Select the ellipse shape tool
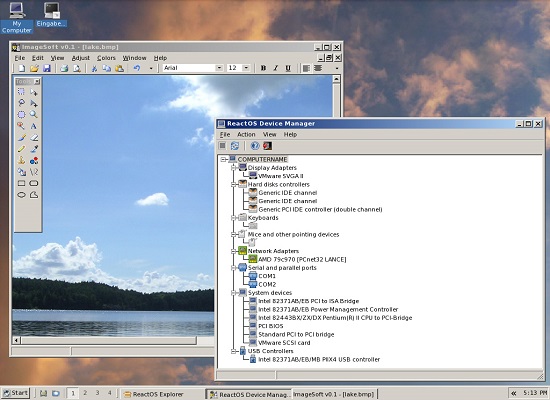The width and height of the screenshot is (550, 400). (21, 195)
